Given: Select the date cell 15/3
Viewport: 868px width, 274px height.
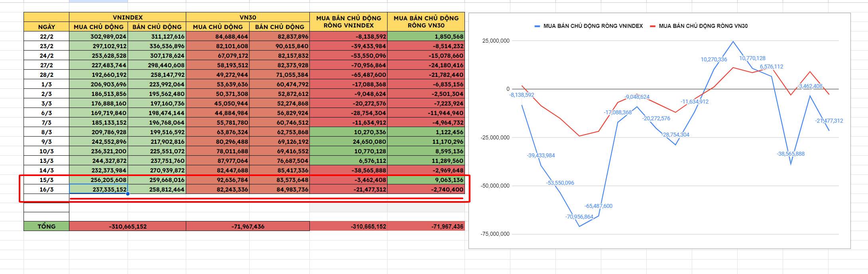Looking at the screenshot, I should click(46, 180).
